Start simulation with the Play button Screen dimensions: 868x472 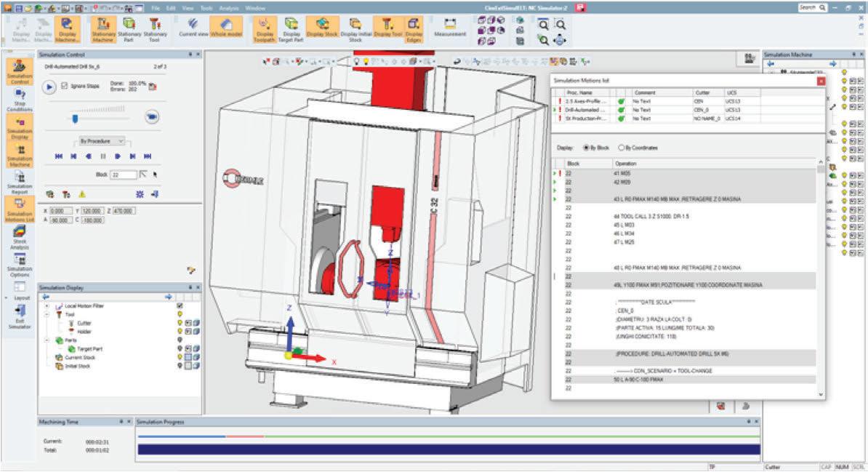(49, 87)
